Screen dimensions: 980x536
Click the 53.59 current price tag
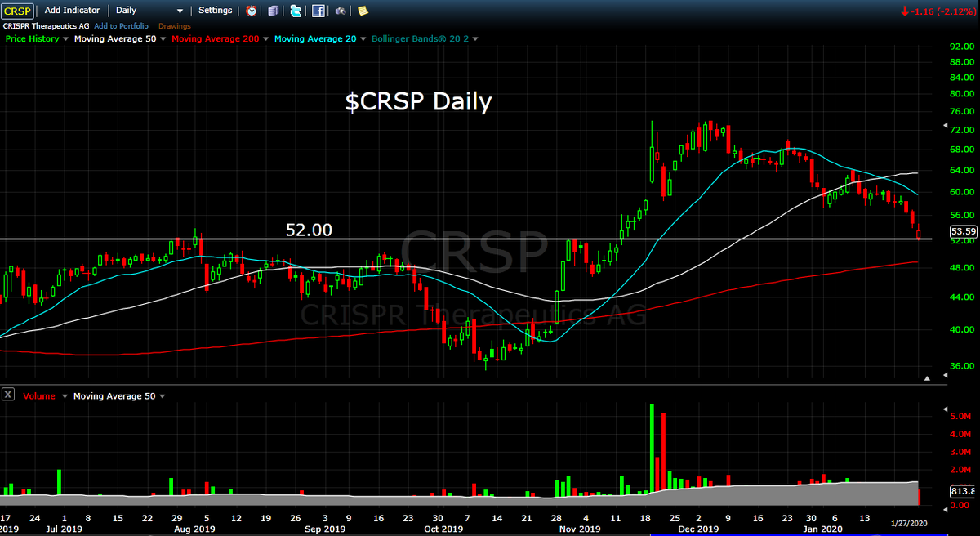pos(964,231)
